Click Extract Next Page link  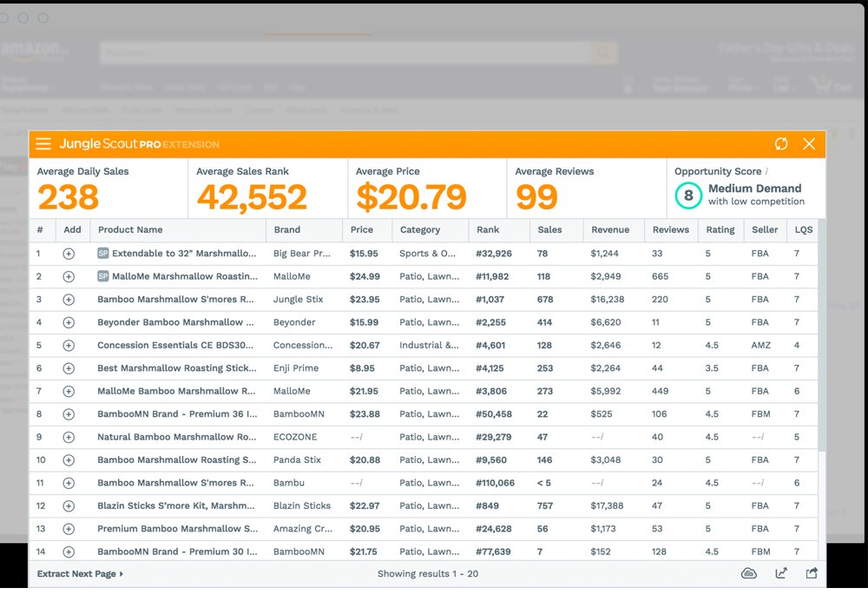80,573
